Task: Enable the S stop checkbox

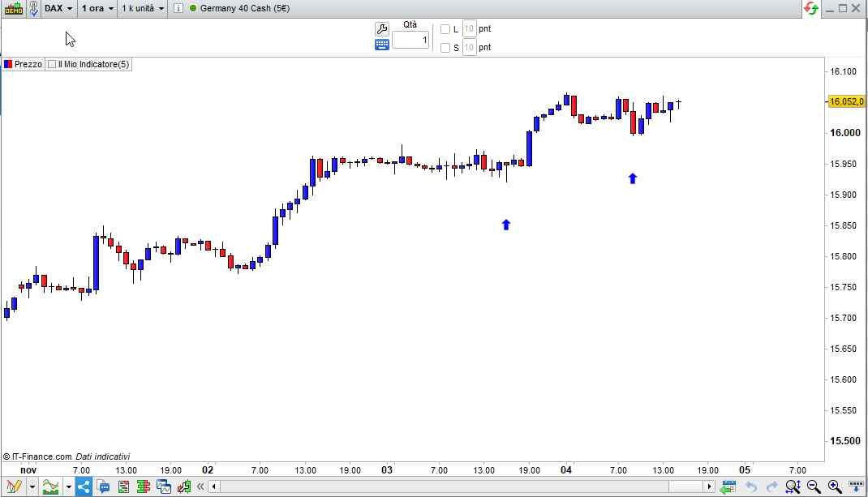Action: [445, 48]
